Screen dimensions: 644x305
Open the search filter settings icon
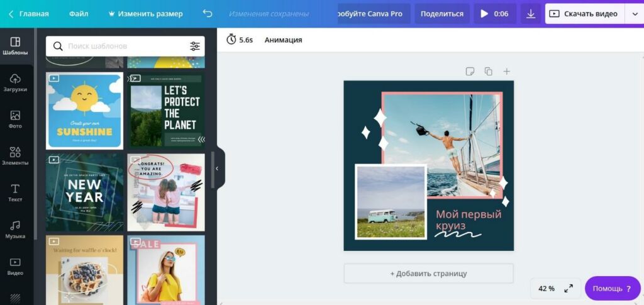[195, 46]
